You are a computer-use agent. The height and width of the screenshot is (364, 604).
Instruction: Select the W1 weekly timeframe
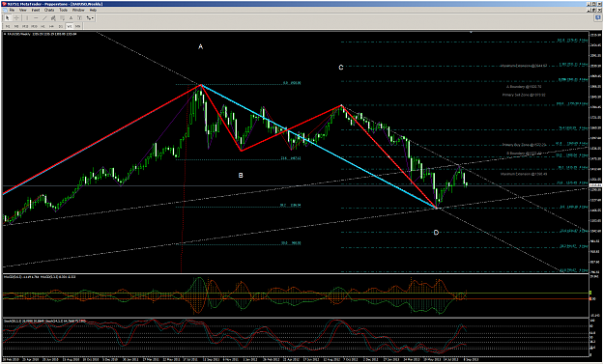coord(70,26)
